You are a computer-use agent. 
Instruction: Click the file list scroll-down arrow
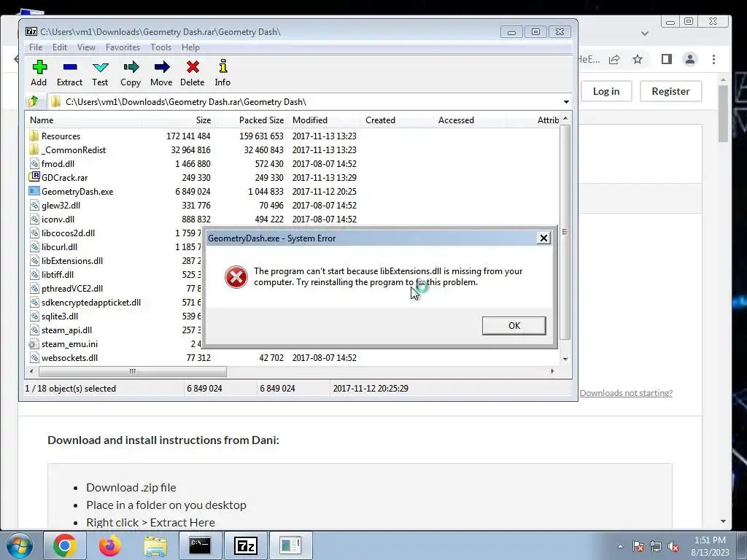[565, 359]
